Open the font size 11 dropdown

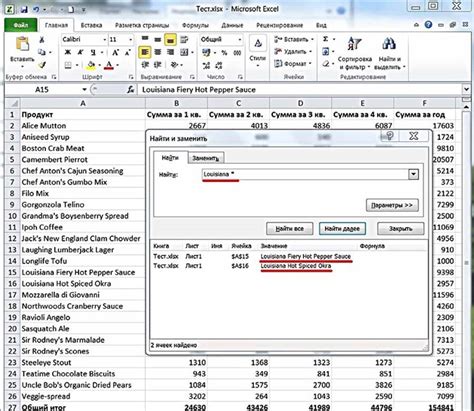130,40
